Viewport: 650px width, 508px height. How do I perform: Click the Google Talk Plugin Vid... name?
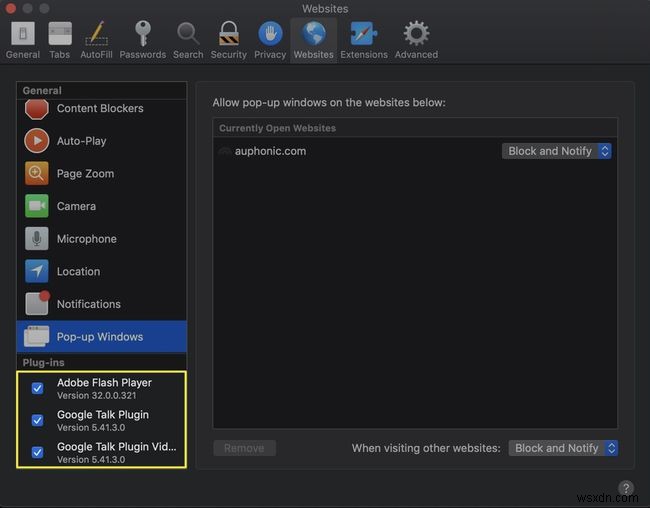(x=117, y=447)
